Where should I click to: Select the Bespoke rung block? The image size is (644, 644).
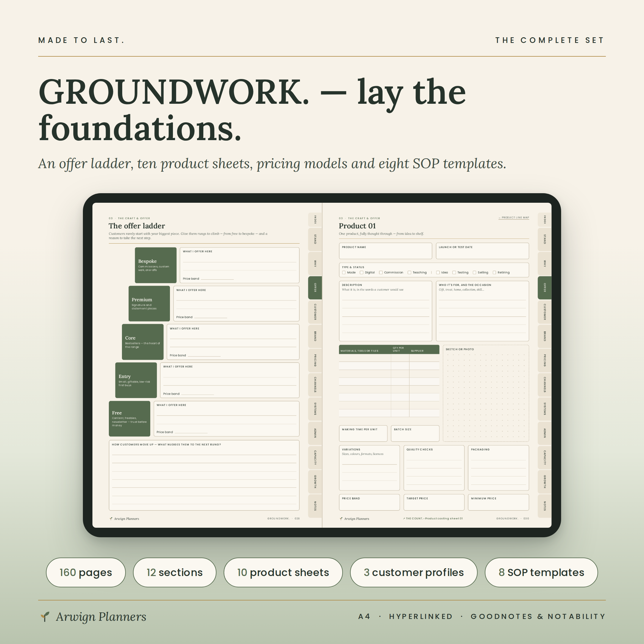156,265
